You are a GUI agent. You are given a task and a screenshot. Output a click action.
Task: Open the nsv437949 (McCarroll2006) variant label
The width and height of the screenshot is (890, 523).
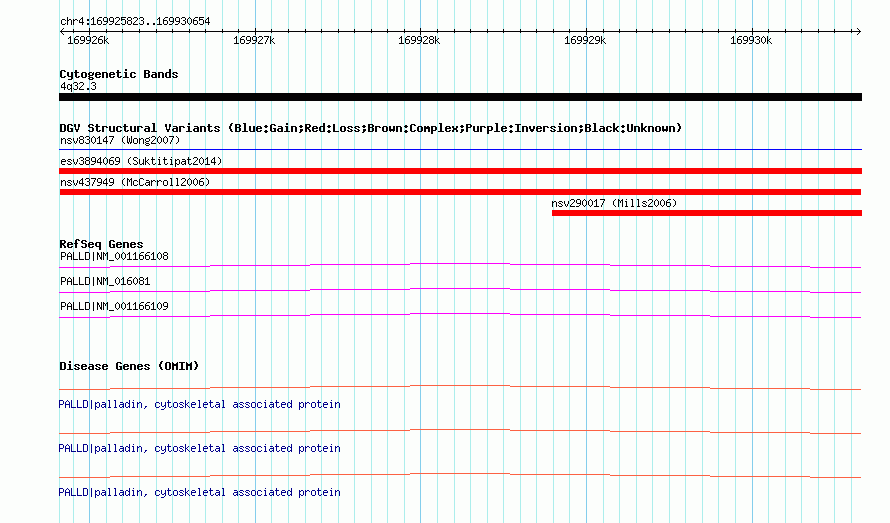135,182
